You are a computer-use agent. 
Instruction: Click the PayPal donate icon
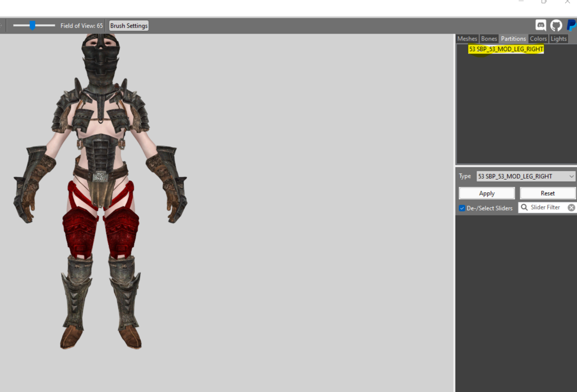(x=571, y=25)
